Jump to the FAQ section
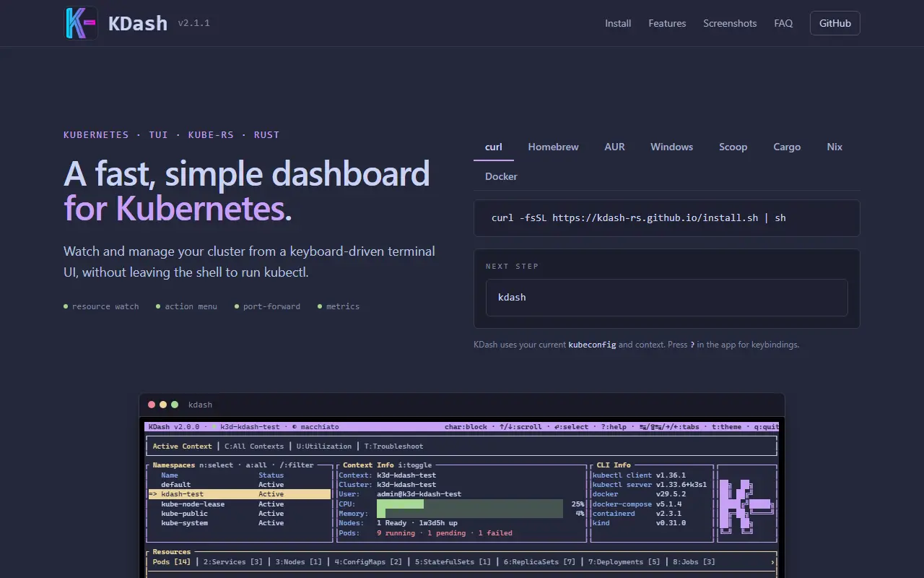This screenshot has width=924, height=578. [783, 23]
